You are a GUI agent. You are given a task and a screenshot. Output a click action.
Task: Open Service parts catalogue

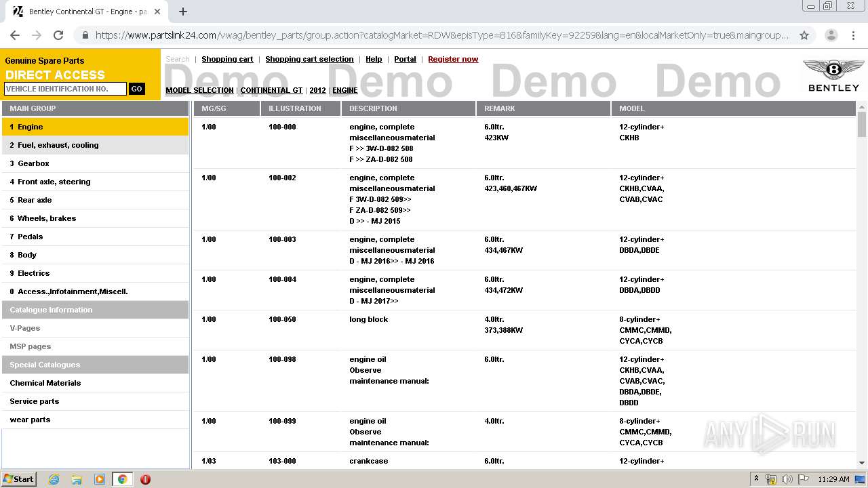tap(95, 401)
